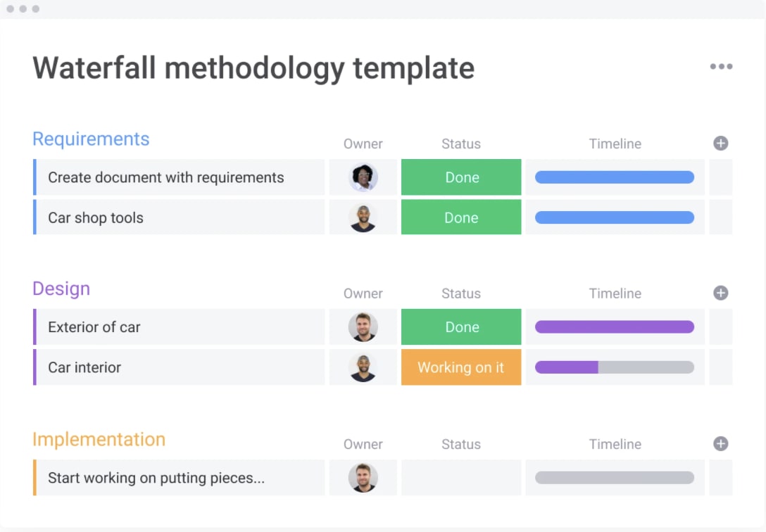This screenshot has width=766, height=532.
Task: Click the timeline bar for Car interior
Action: (x=614, y=367)
